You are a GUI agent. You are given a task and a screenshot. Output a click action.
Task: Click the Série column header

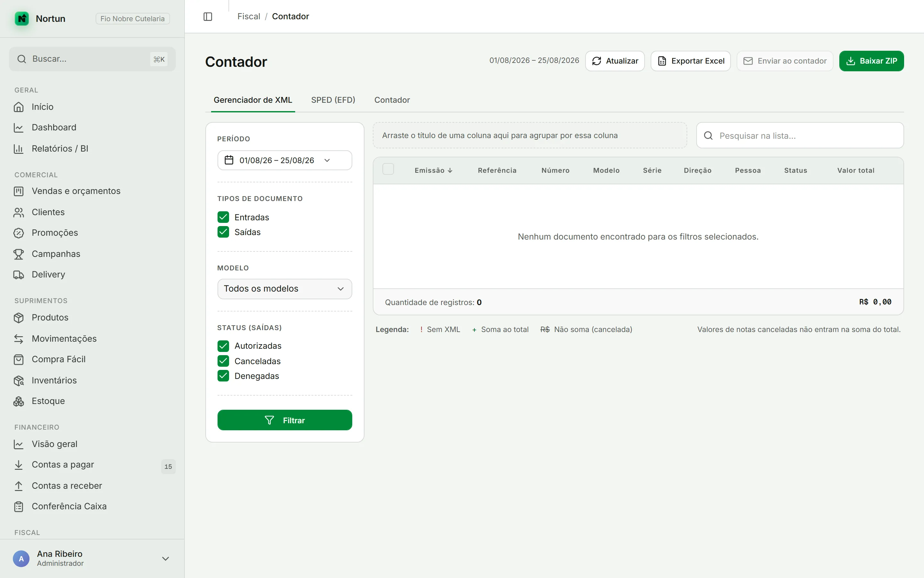pos(652,171)
